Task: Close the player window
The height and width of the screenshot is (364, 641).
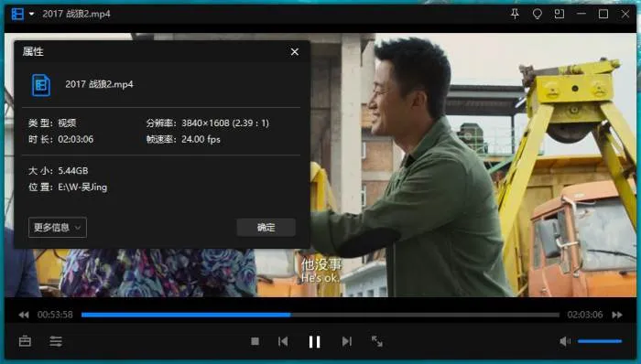Action: pyautogui.click(x=625, y=14)
